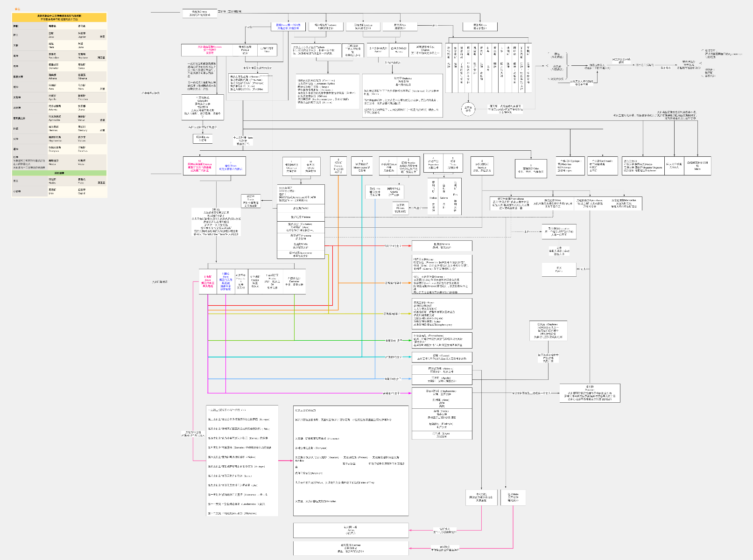Click the Gaea node at top
Image resolution: width=753 pixels, height=560 pixels.
pos(288,27)
